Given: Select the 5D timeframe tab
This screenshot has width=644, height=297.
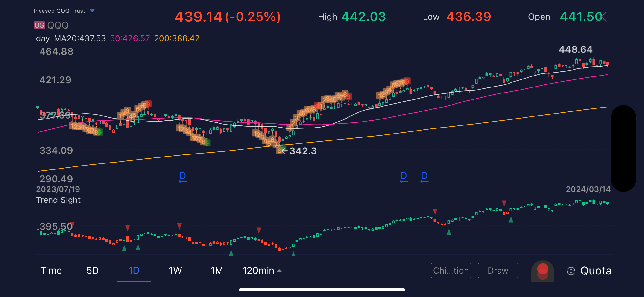Looking at the screenshot, I should tap(92, 271).
